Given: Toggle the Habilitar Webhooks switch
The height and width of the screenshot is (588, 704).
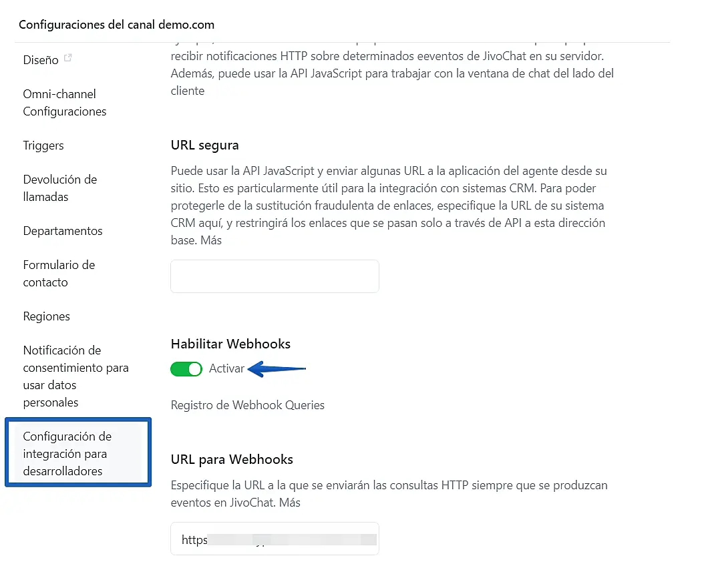Looking at the screenshot, I should [186, 369].
